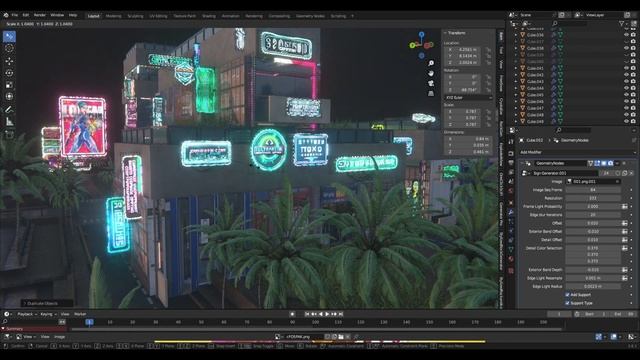Play the animation forward
The image size is (640, 360).
coord(327,314)
